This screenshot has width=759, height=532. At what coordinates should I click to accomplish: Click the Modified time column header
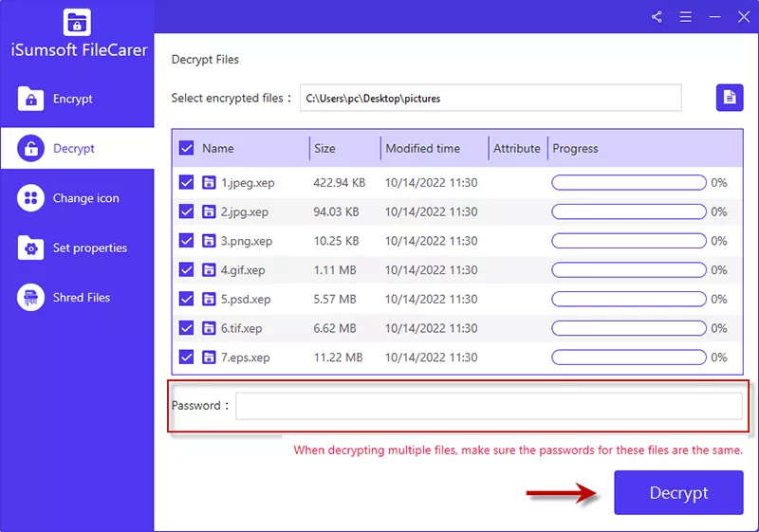pyautogui.click(x=422, y=149)
